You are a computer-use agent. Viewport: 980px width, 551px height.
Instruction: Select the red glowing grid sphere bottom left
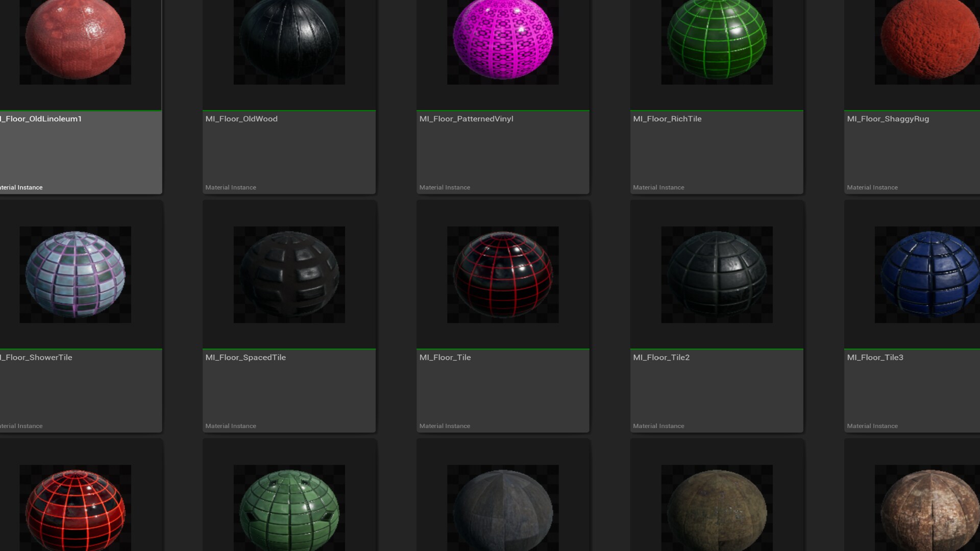coord(75,510)
